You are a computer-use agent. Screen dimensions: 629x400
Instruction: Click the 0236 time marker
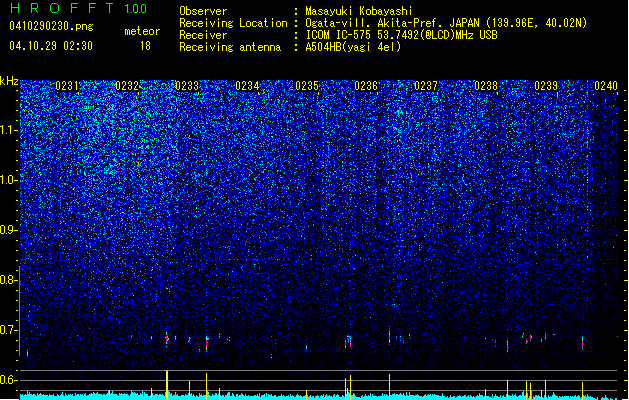[x=366, y=86]
